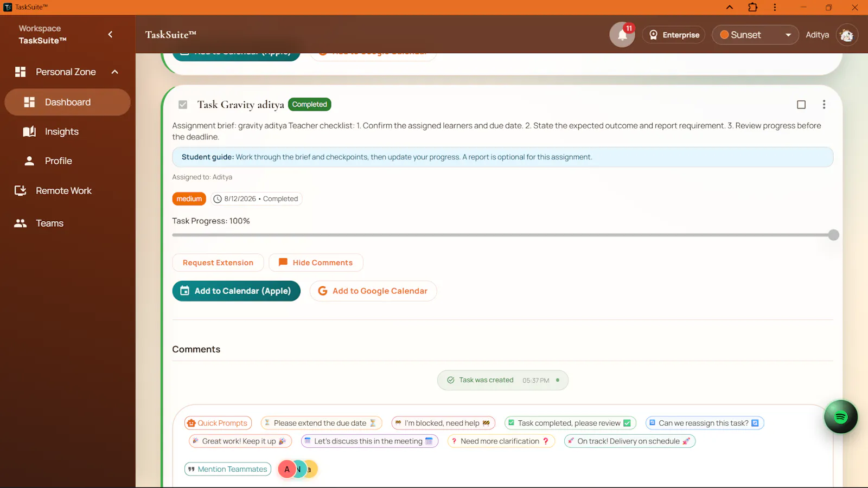Toggle the completed checkbox beside Task Gravity aditya
The height and width of the screenshot is (488, 868).
pos(183,105)
